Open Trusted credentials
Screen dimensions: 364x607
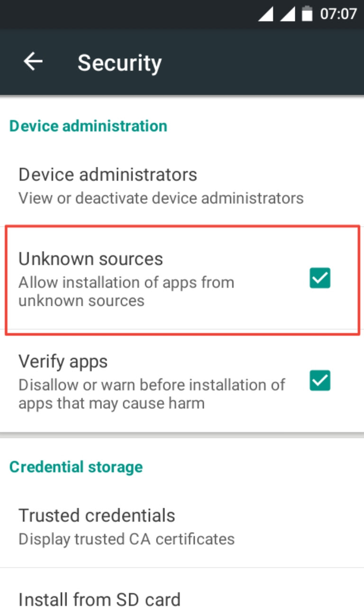(182, 525)
